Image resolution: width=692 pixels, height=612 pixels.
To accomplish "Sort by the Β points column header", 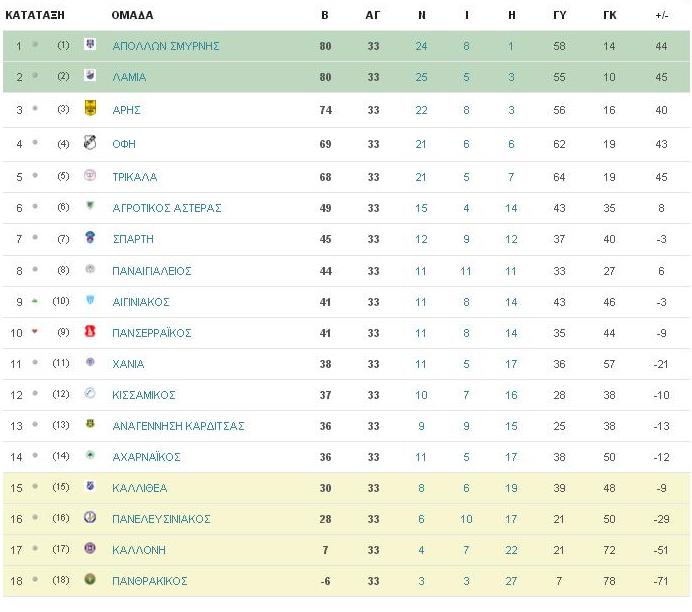I will coord(325,15).
